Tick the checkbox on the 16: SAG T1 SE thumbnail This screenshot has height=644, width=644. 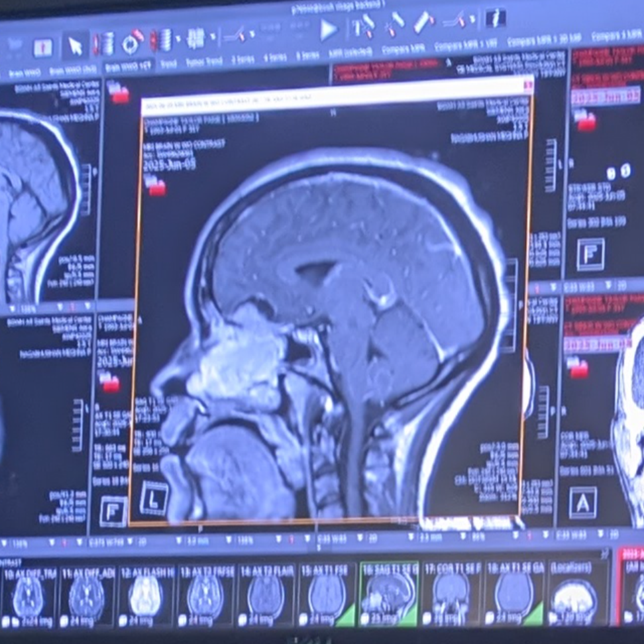pyautogui.click(x=364, y=619)
